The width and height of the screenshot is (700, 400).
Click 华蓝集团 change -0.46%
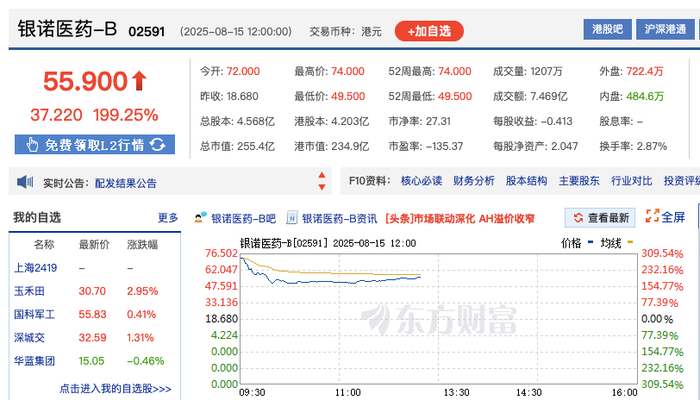point(146,361)
